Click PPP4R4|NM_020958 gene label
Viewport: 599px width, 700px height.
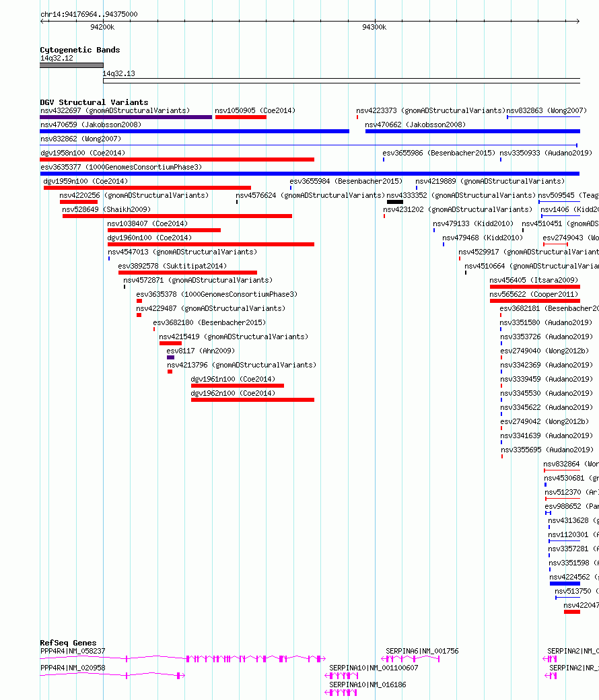coord(73,668)
